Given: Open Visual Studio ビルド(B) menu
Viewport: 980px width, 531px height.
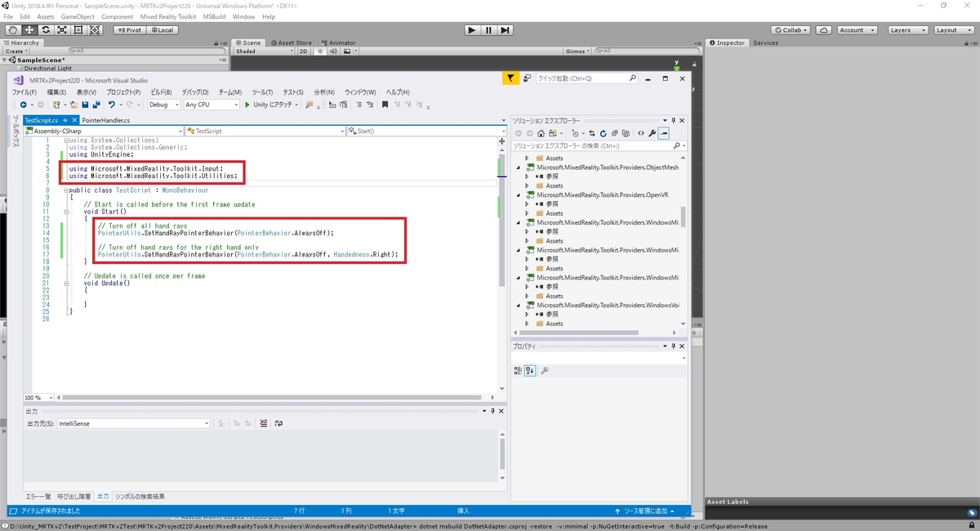Looking at the screenshot, I should (x=161, y=92).
